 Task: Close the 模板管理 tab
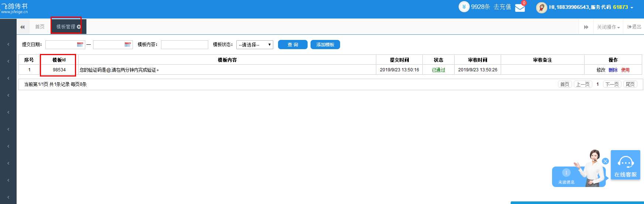click(79, 27)
